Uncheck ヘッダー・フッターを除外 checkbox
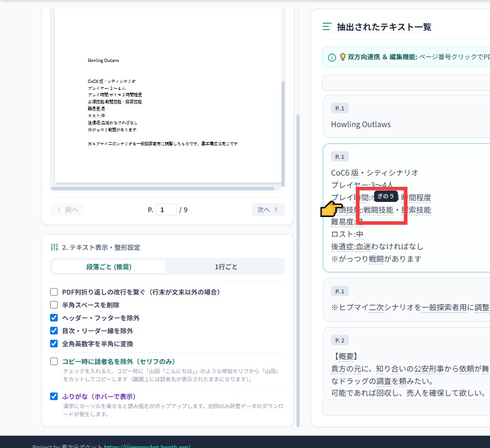Image resolution: width=490 pixels, height=448 pixels. coord(54,318)
